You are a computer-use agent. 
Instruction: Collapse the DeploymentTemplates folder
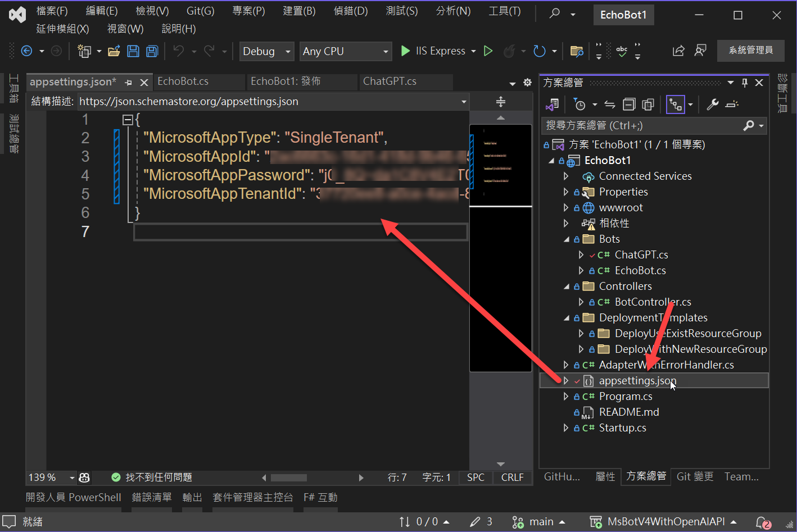pyautogui.click(x=566, y=318)
